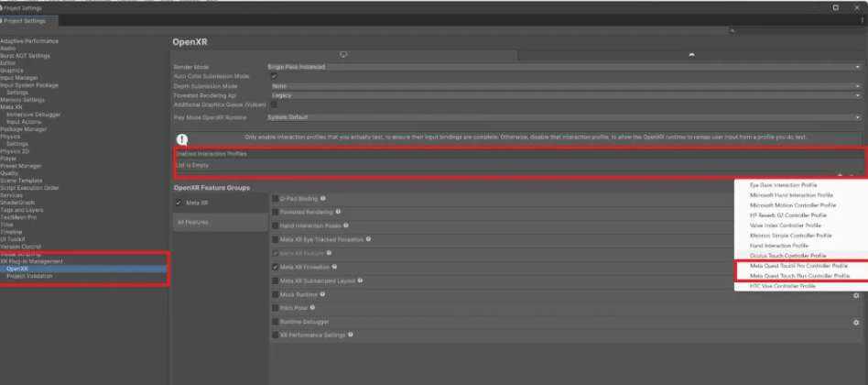
Task: Toggle Auto Color Submission Mode checkbox
Action: 275,76
